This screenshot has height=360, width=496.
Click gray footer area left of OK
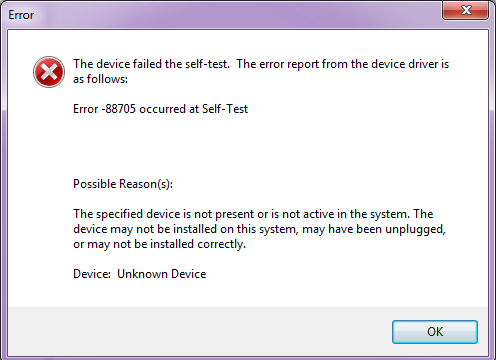(200, 331)
